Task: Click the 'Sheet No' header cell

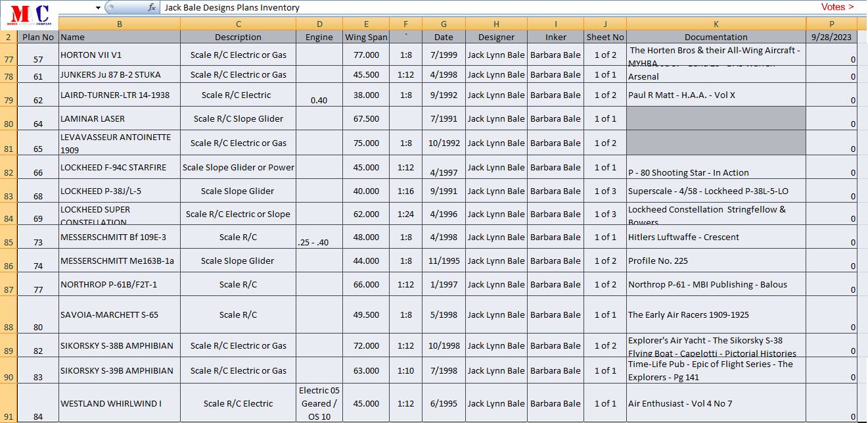Action: coord(605,37)
